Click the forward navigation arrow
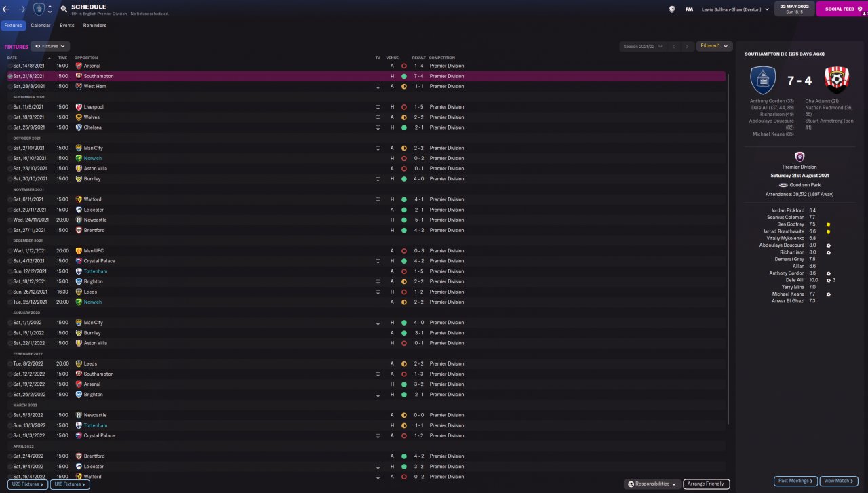 [x=22, y=9]
